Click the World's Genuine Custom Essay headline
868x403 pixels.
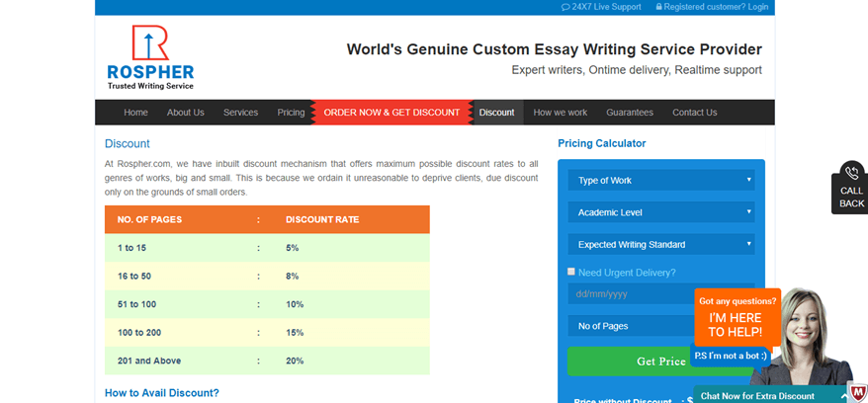tap(555, 49)
